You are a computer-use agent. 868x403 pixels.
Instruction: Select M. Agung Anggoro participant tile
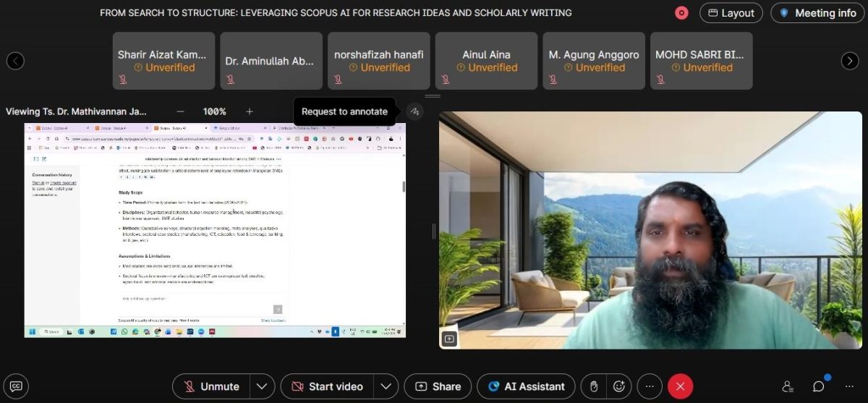[x=594, y=61]
